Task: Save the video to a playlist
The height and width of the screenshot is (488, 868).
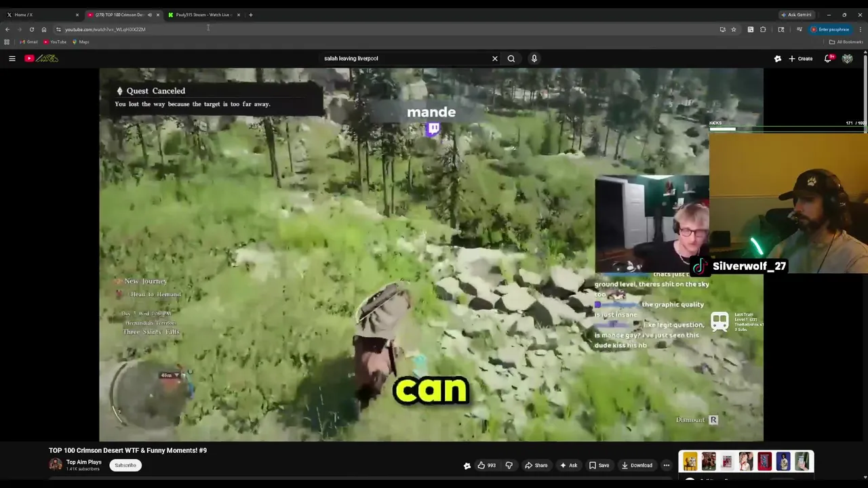Action: pos(599,465)
